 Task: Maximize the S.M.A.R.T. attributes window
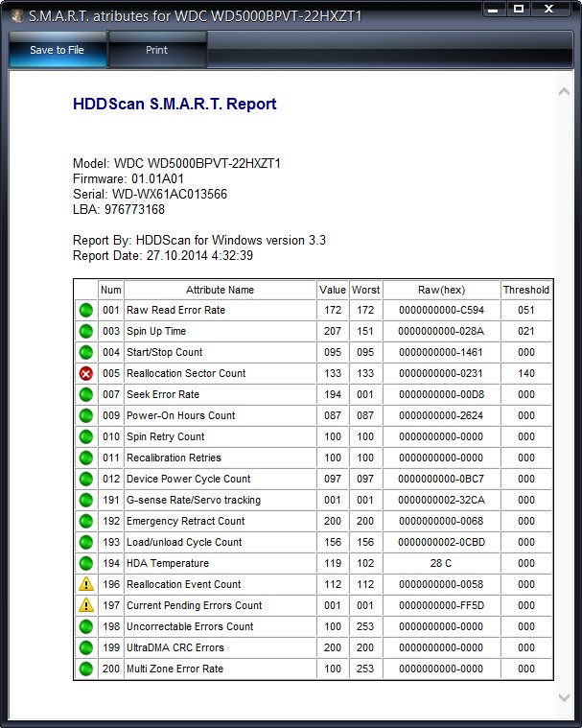(x=519, y=9)
